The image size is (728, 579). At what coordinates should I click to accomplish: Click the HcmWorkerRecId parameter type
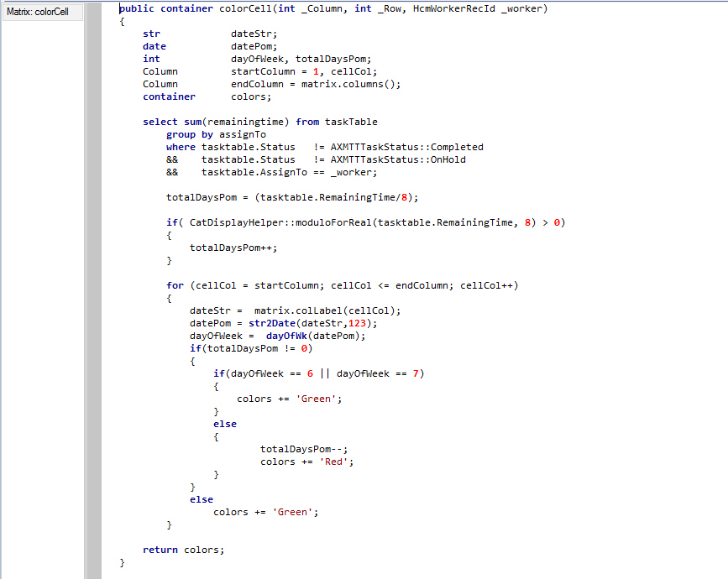[x=453, y=9]
